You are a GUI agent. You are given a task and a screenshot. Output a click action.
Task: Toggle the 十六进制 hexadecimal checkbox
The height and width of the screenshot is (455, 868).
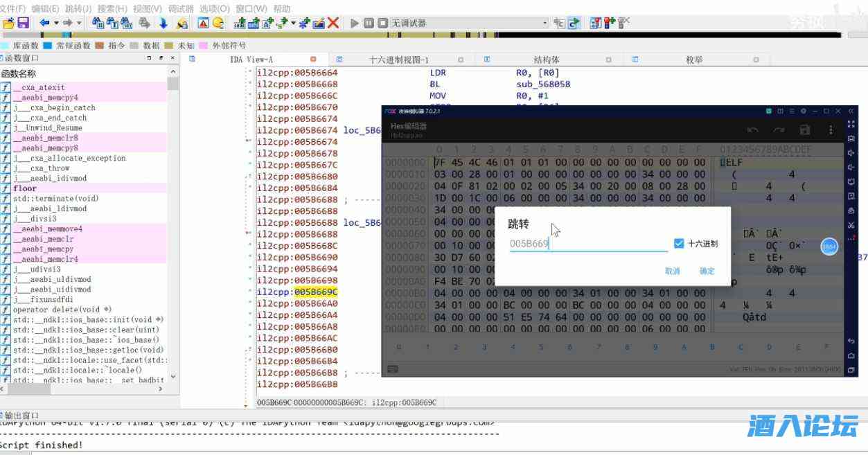679,244
